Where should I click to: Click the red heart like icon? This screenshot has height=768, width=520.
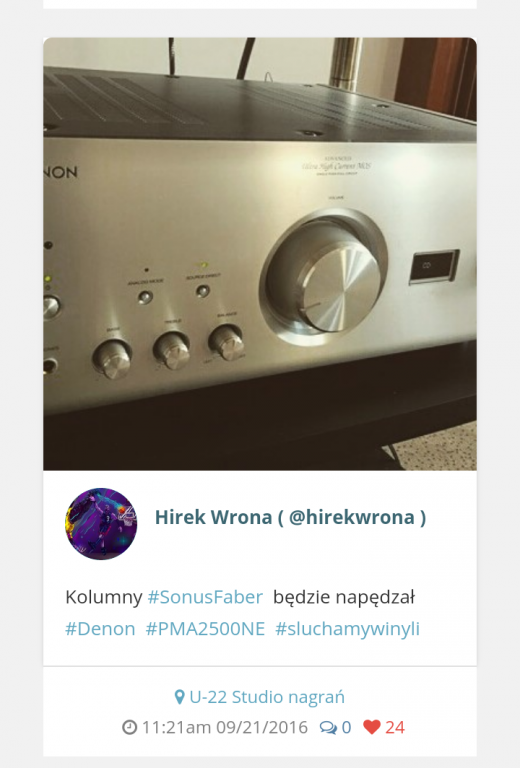(x=372, y=727)
